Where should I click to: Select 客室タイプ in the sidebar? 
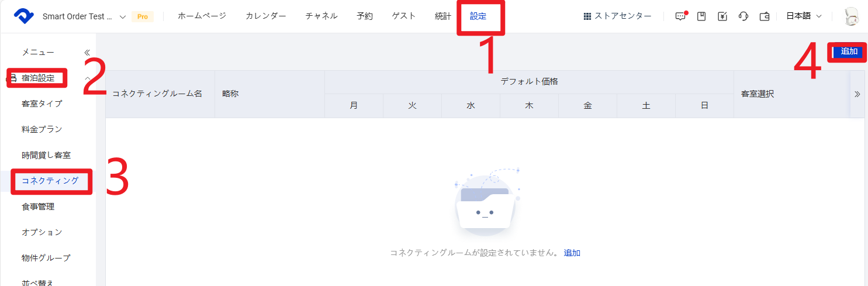pos(42,104)
